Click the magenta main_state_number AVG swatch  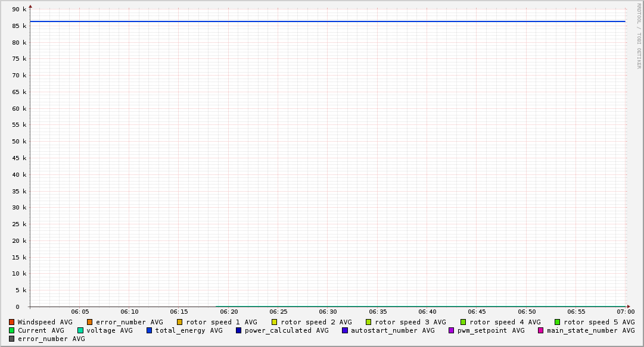coord(541,330)
